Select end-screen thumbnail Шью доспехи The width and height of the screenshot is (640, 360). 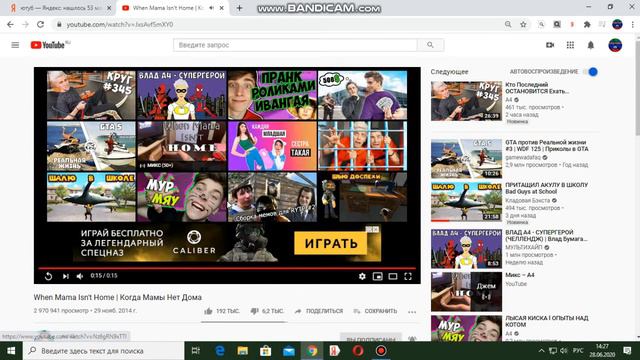coord(362,197)
